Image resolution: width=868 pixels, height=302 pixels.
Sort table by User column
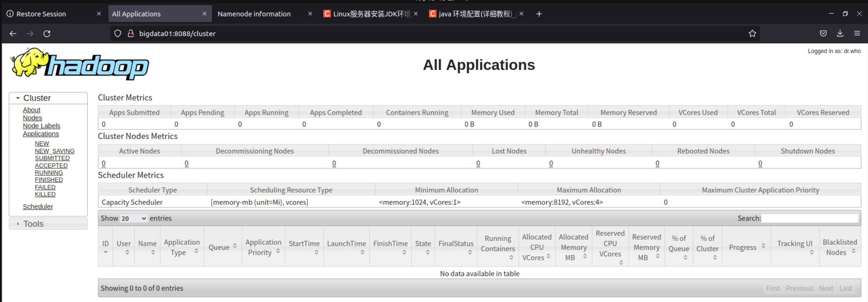click(x=124, y=247)
